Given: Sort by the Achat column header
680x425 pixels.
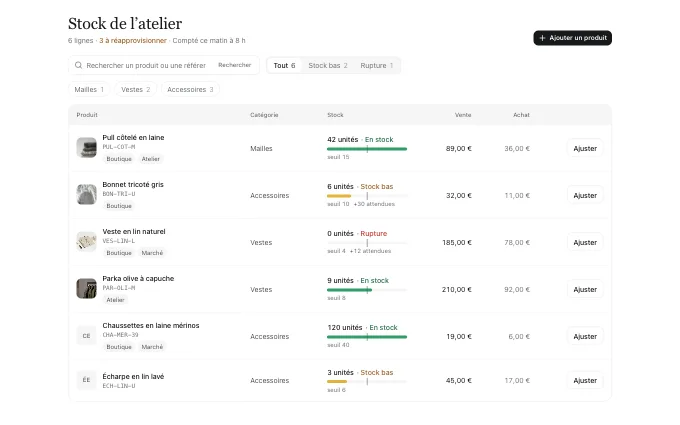Looking at the screenshot, I should coord(521,115).
